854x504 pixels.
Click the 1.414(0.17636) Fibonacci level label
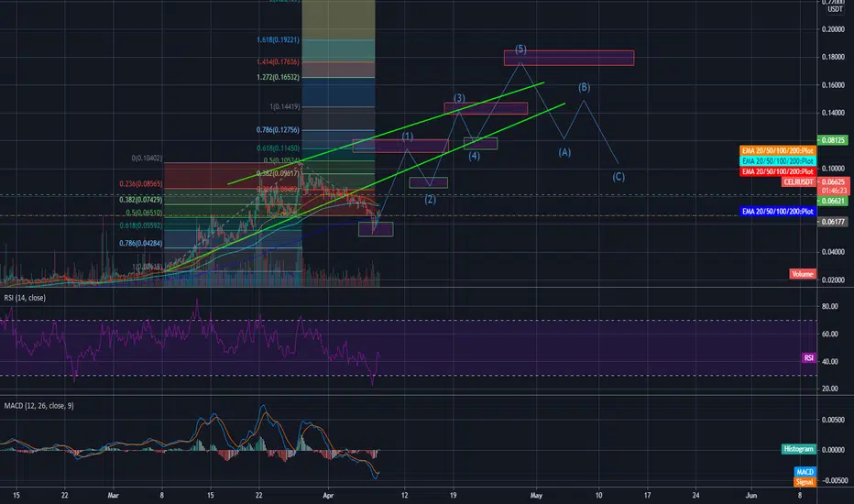[x=278, y=62]
